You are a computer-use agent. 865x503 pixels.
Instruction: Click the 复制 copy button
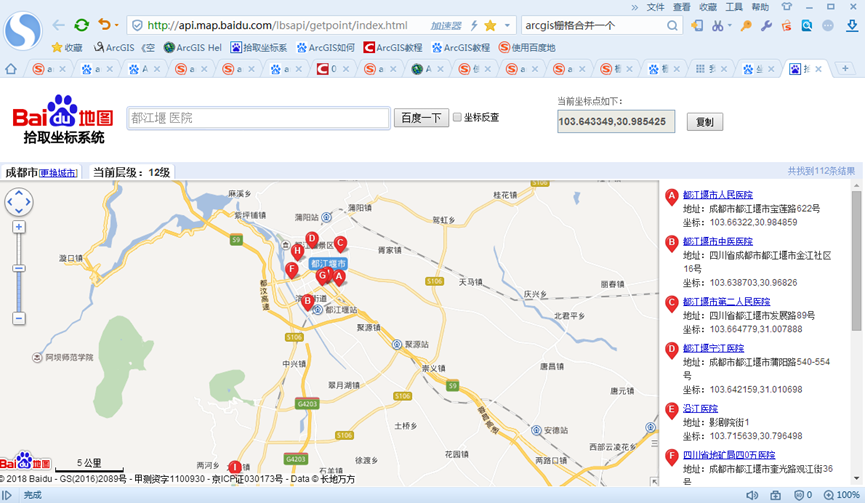pyautogui.click(x=704, y=122)
